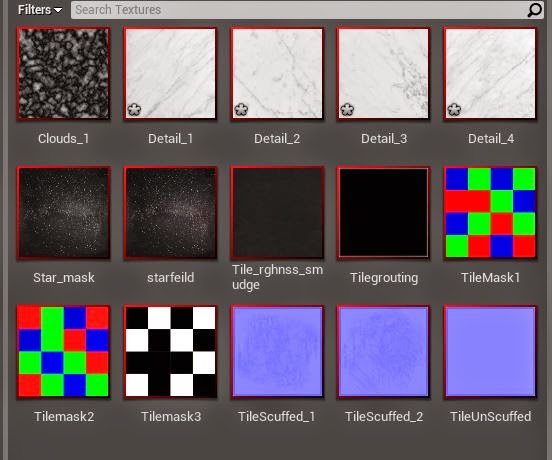Click the Clouds_1 asset name label

click(x=63, y=139)
